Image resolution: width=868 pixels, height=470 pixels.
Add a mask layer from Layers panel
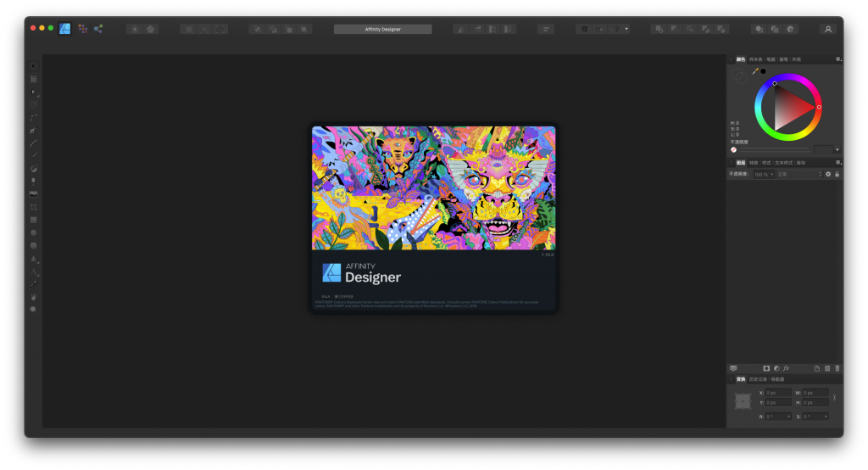[766, 368]
